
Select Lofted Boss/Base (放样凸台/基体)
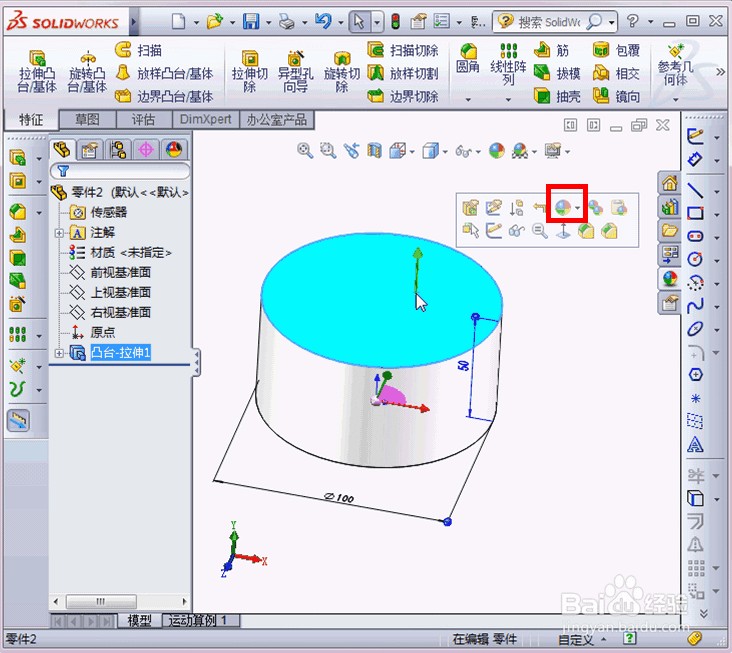pyautogui.click(x=164, y=73)
